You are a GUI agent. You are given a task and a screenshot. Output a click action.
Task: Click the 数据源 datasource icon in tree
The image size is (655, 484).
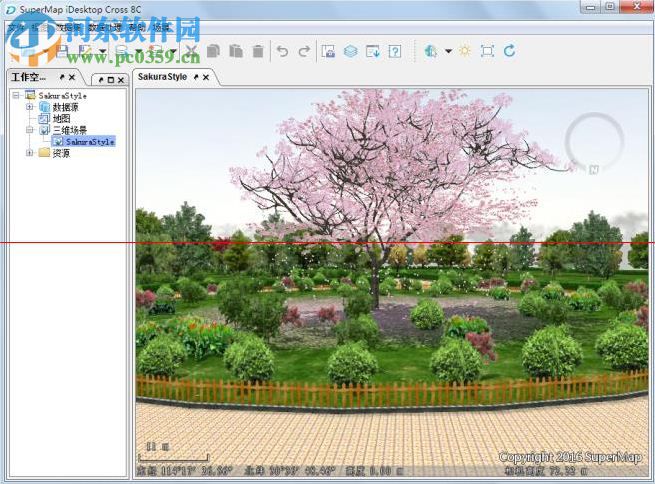[x=44, y=107]
